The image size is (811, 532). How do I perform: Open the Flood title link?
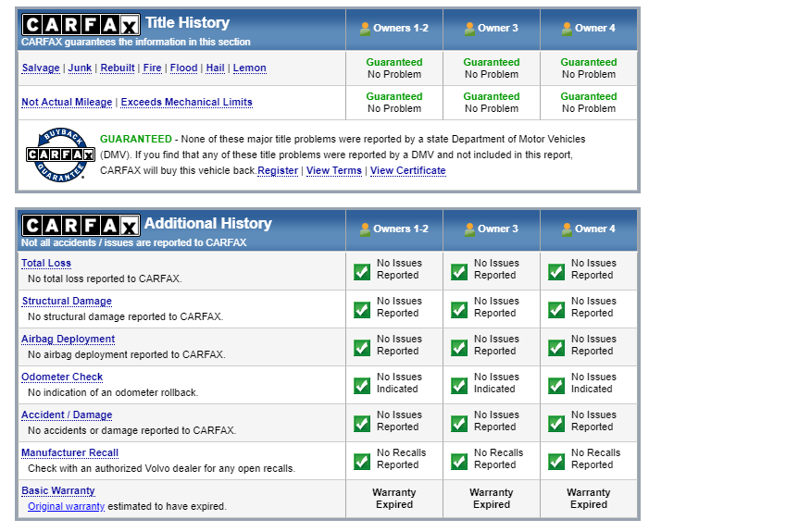pyautogui.click(x=183, y=68)
